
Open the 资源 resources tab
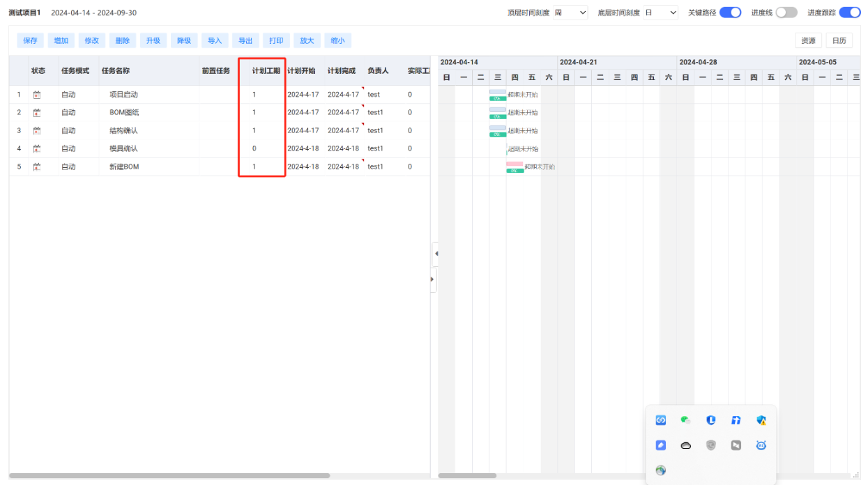808,40
